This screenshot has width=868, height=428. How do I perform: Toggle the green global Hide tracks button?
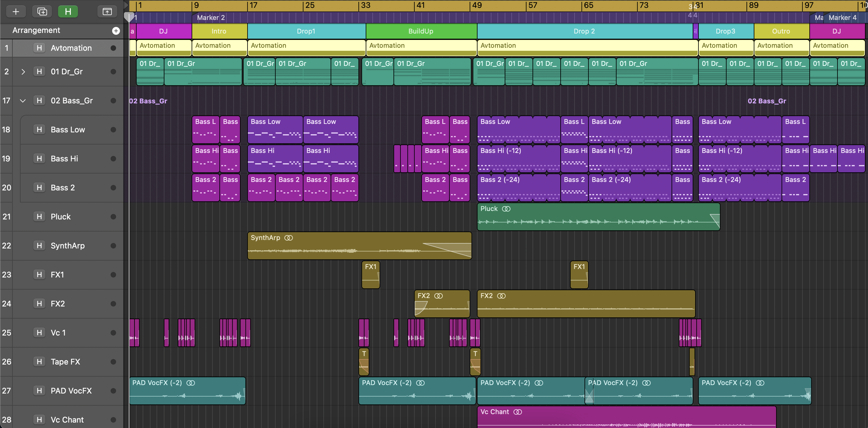click(68, 12)
